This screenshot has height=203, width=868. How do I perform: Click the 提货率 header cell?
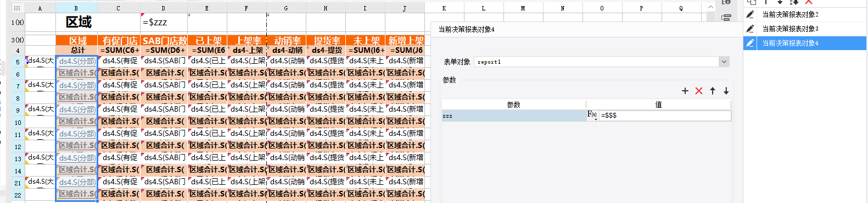(326, 40)
